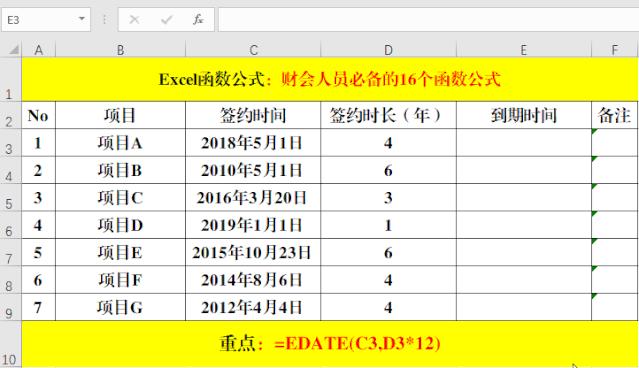Select column D header

[388, 50]
